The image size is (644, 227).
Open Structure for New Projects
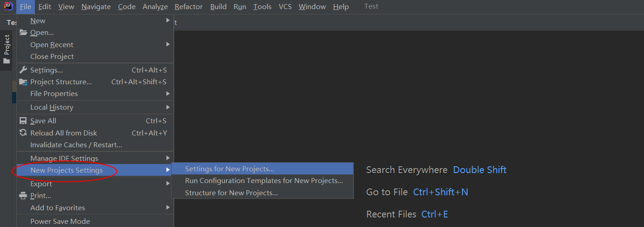231,193
